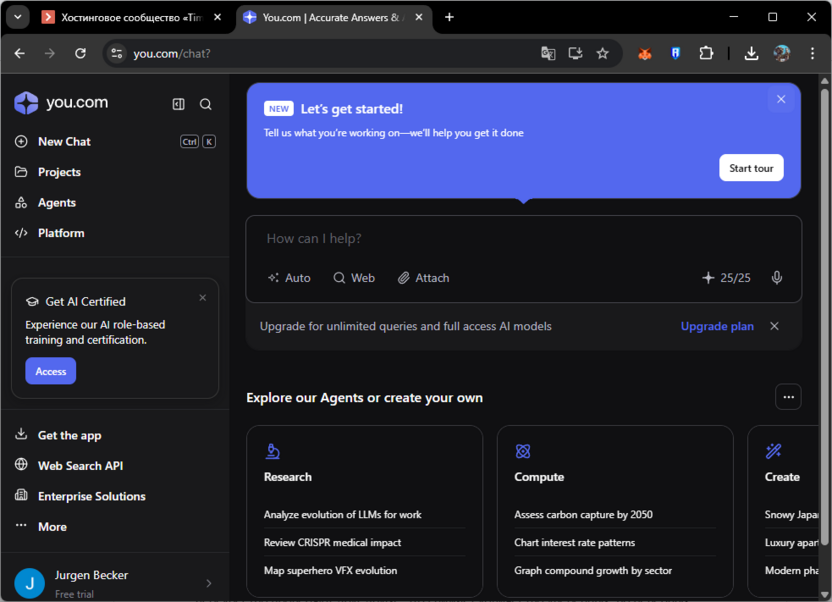Image resolution: width=832 pixels, height=602 pixels.
Task: Click the you.com logo icon
Action: (x=26, y=103)
